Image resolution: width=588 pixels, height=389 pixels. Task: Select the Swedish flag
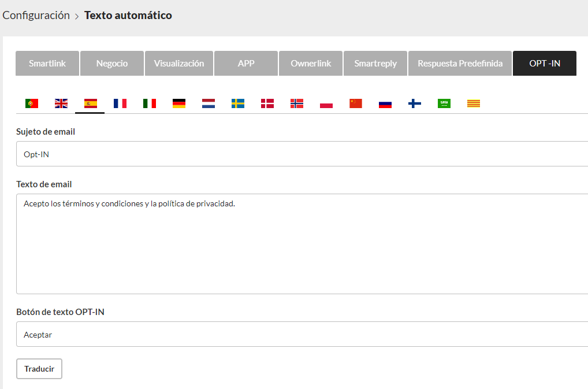coord(238,103)
